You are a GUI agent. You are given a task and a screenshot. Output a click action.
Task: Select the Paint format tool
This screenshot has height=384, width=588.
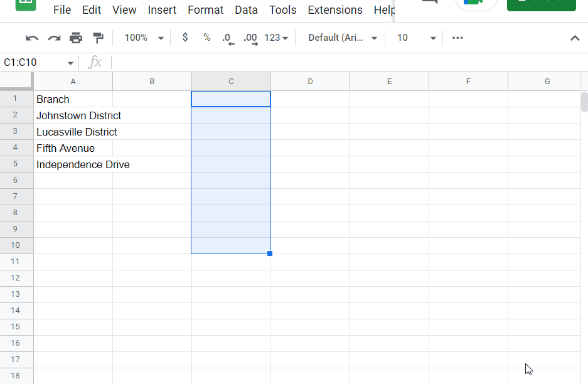tap(98, 38)
